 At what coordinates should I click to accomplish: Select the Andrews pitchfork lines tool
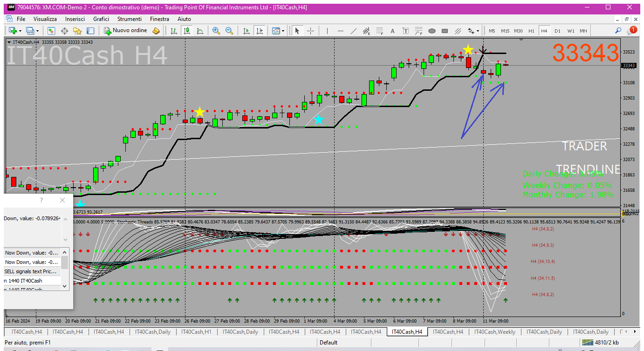point(458,31)
